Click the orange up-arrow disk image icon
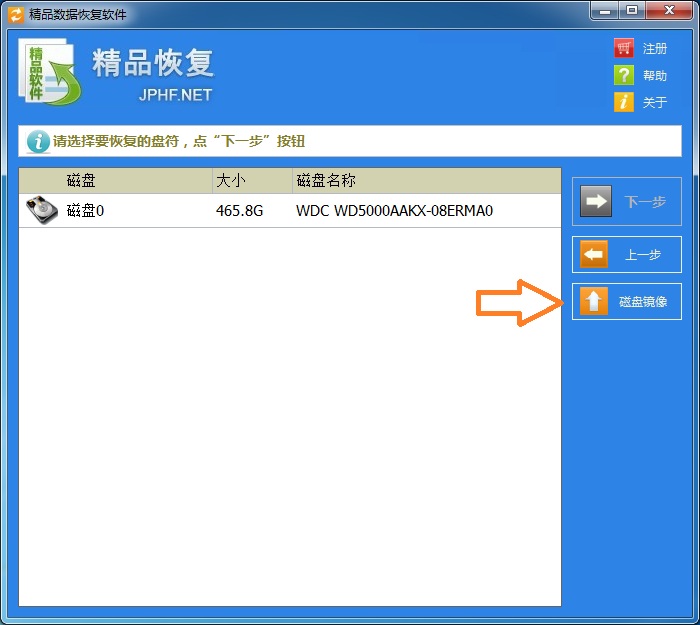 (594, 301)
